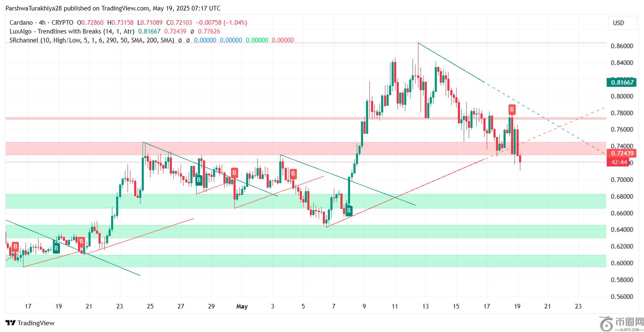This screenshot has height=332, width=644.
Task: Click the green B marker near April 28
Action: (x=199, y=181)
